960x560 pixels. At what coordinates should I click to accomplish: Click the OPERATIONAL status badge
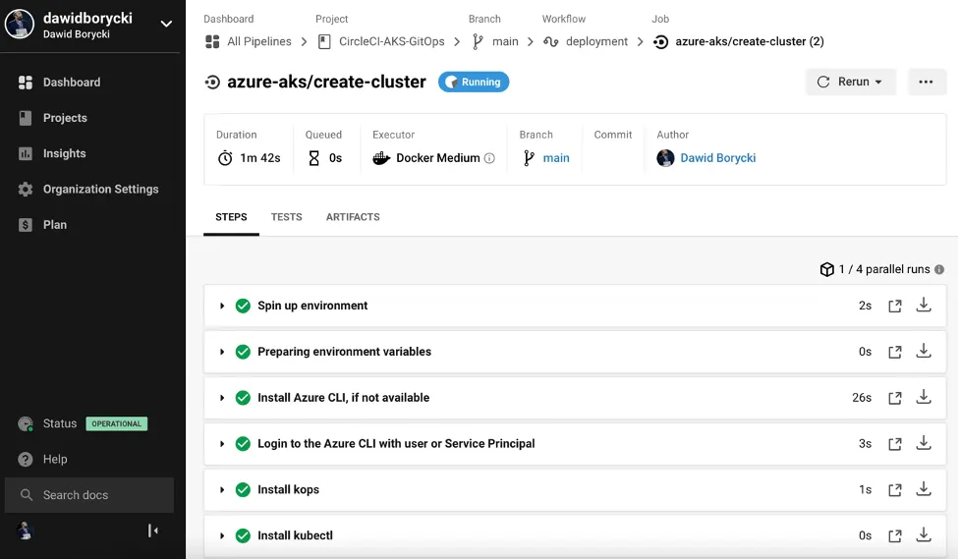point(116,423)
